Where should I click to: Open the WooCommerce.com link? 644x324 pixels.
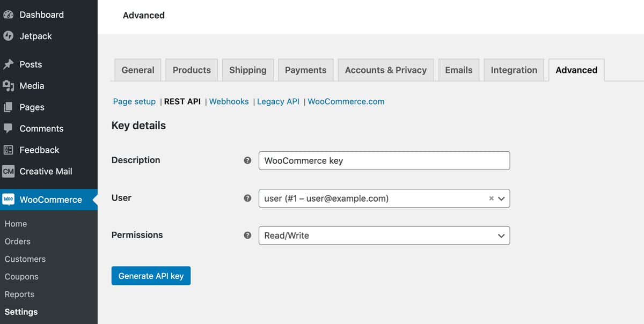click(346, 101)
